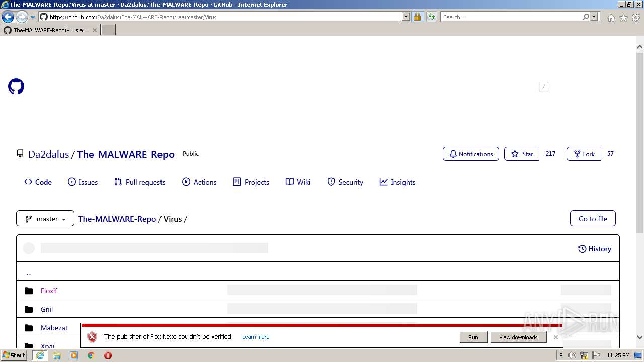This screenshot has width=644, height=362.
Task: Open the Windows Explorer taskbar icon
Action: pos(57,355)
